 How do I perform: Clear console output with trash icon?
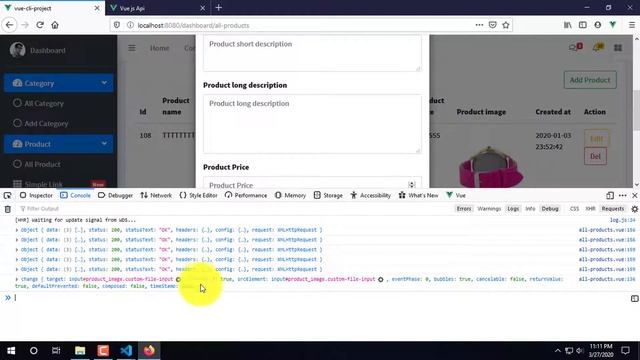[x=7, y=209]
